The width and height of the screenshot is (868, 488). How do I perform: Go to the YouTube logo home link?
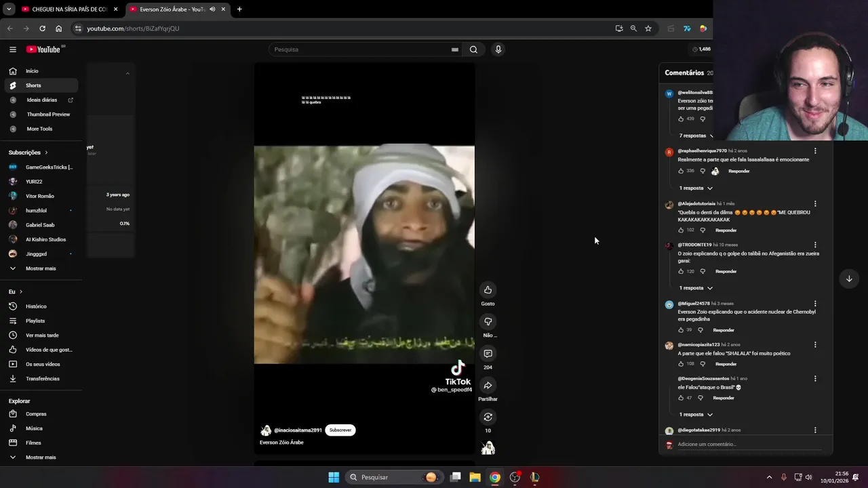(43, 49)
